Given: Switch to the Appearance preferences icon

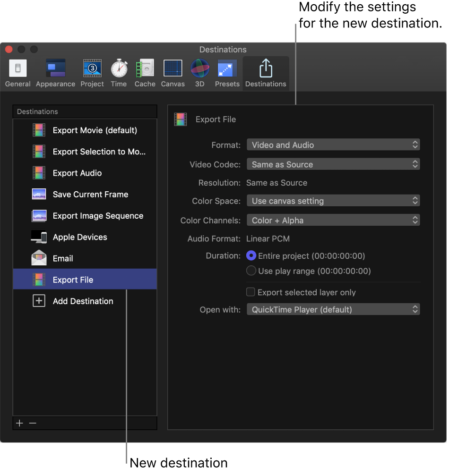Looking at the screenshot, I should [x=55, y=72].
